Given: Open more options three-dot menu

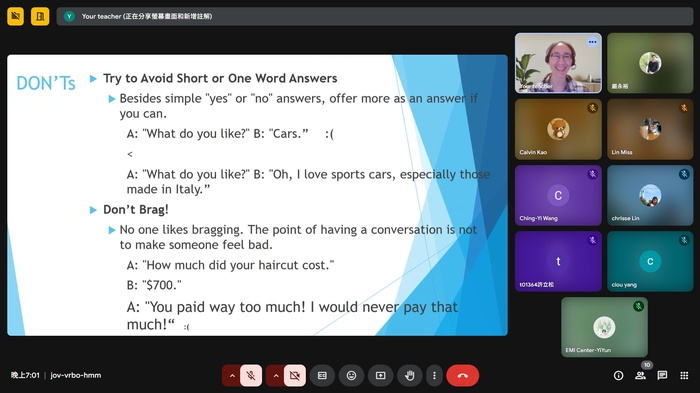Looking at the screenshot, I should coord(434,376).
